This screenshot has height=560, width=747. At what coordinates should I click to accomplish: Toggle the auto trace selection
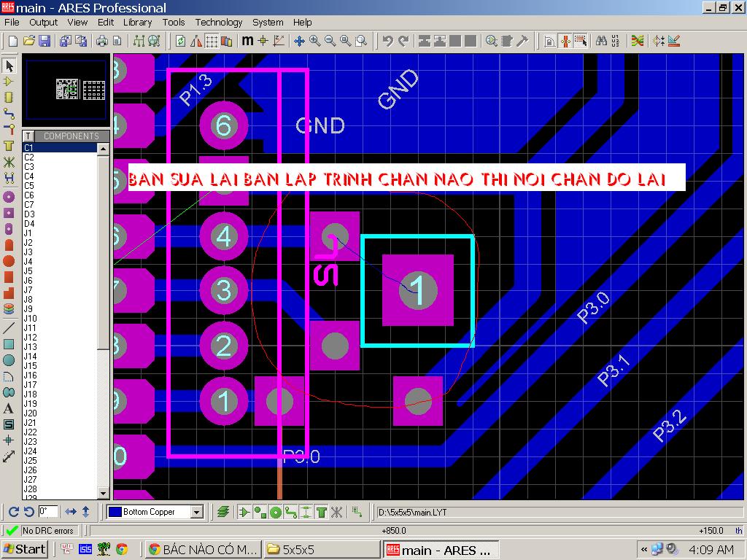pos(580,42)
